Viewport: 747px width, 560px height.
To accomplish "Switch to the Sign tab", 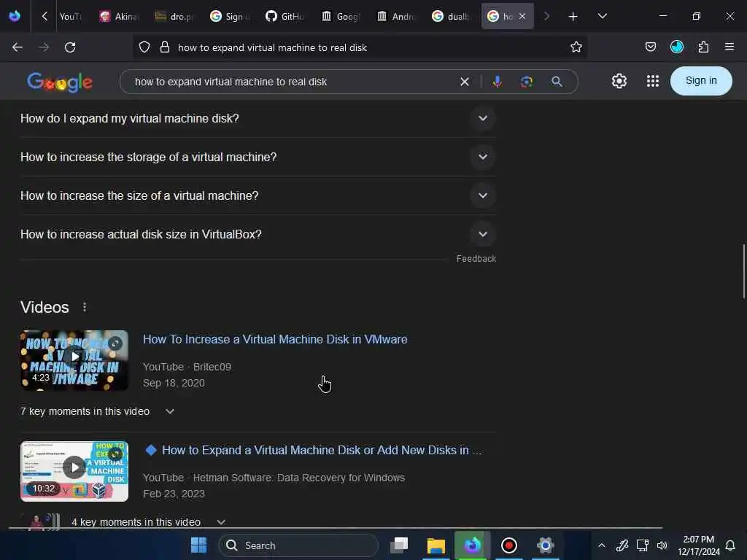I will 230,16.
